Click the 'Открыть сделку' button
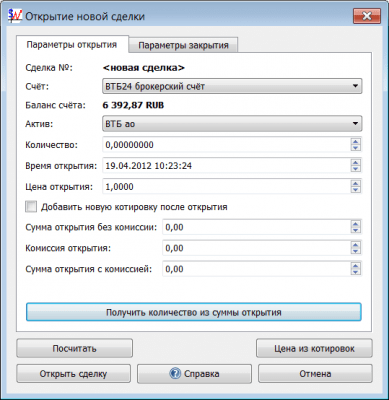The width and height of the screenshot is (389, 400). pyautogui.click(x=73, y=374)
